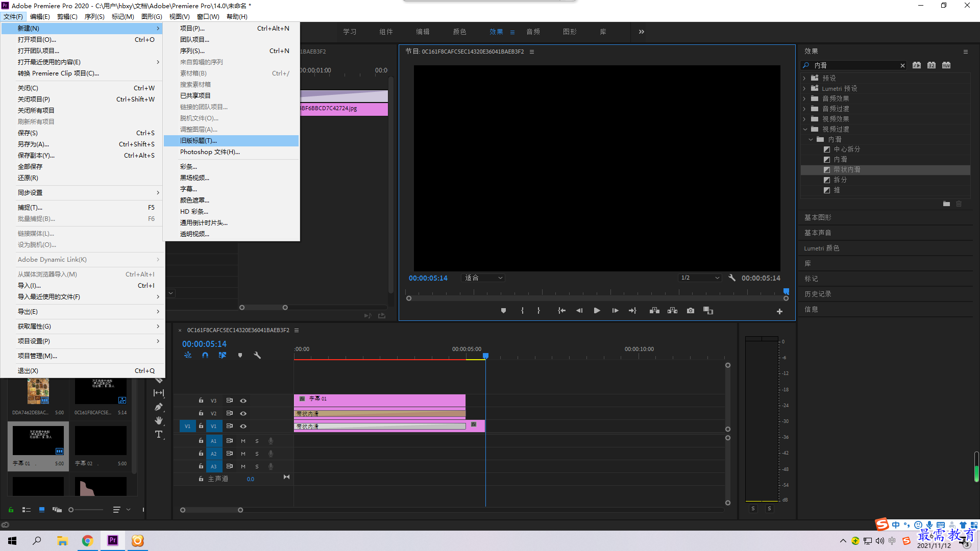The height and width of the screenshot is (551, 980).
Task: Go to In point in Program monitor
Action: (x=562, y=311)
